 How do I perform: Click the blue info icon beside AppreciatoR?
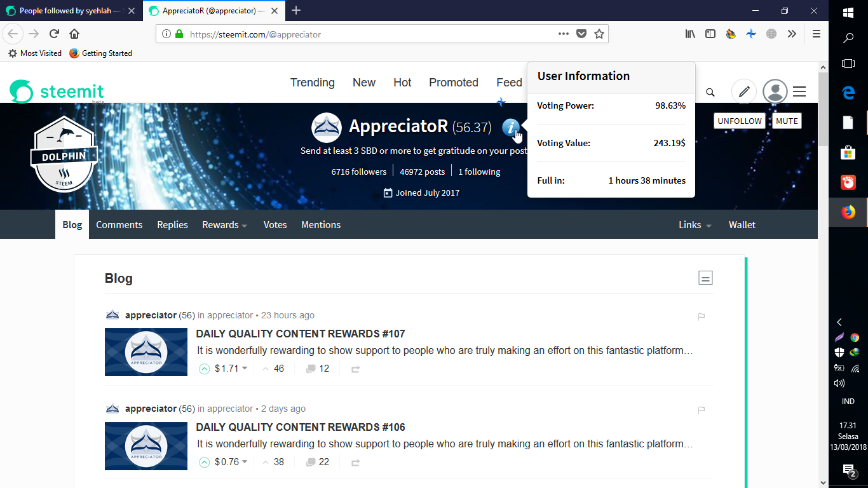click(511, 127)
